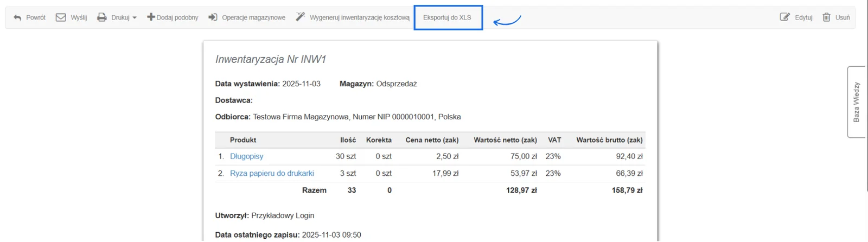The image size is (868, 242).
Task: Click the Wyślij envelope icon
Action: click(61, 17)
